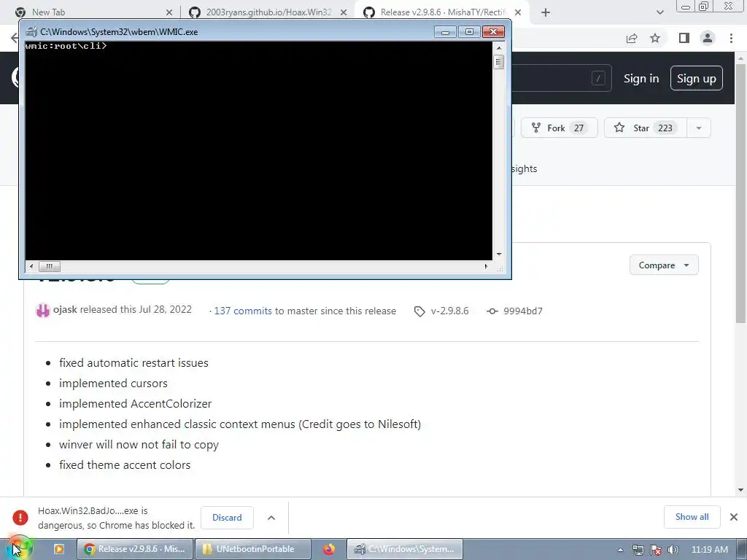Open Chrome side panel icon
The width and height of the screenshot is (747, 560).
coord(684,38)
